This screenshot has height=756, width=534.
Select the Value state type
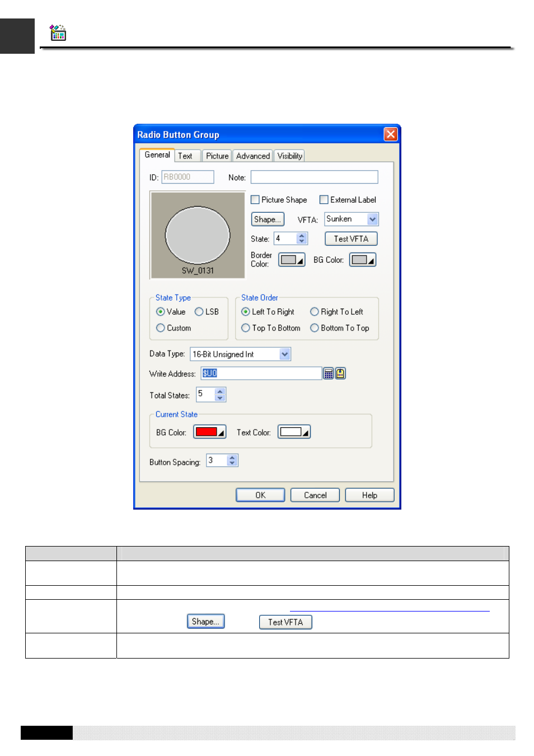tap(161, 312)
